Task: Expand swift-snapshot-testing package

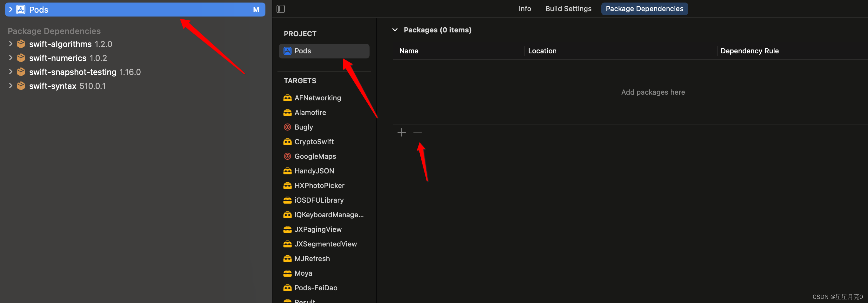Action: tap(10, 72)
